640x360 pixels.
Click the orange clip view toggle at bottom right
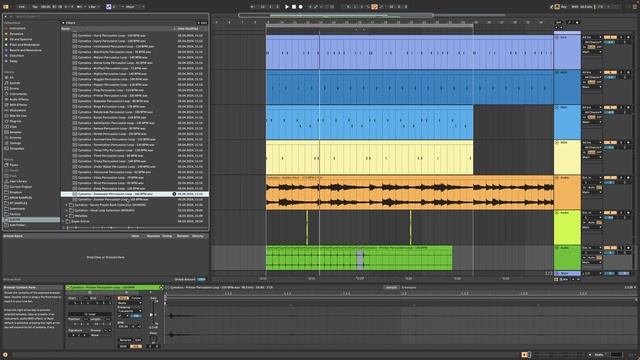(524, 355)
